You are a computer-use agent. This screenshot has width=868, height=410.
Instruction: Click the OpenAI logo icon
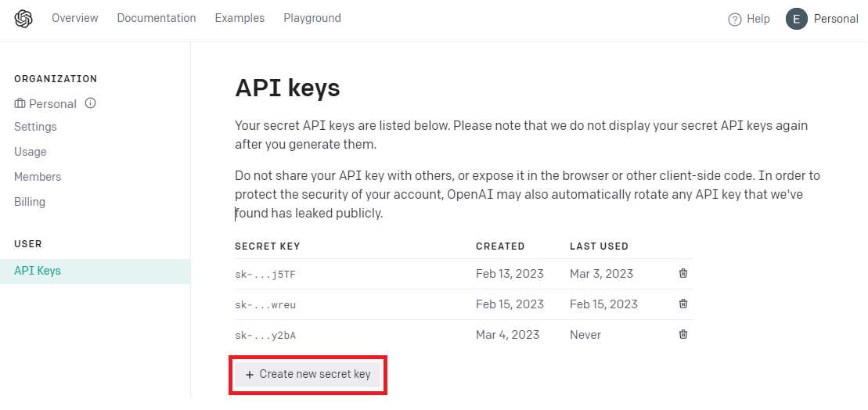[x=23, y=19]
